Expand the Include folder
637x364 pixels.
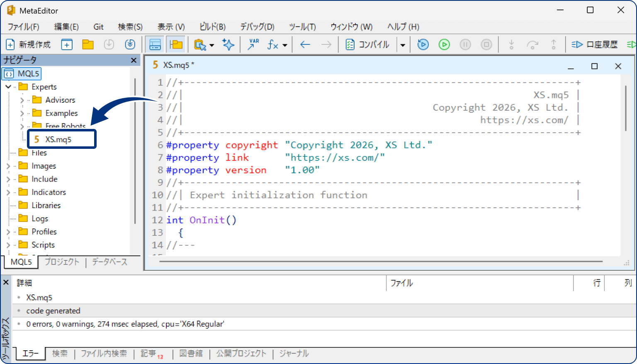coord(8,179)
